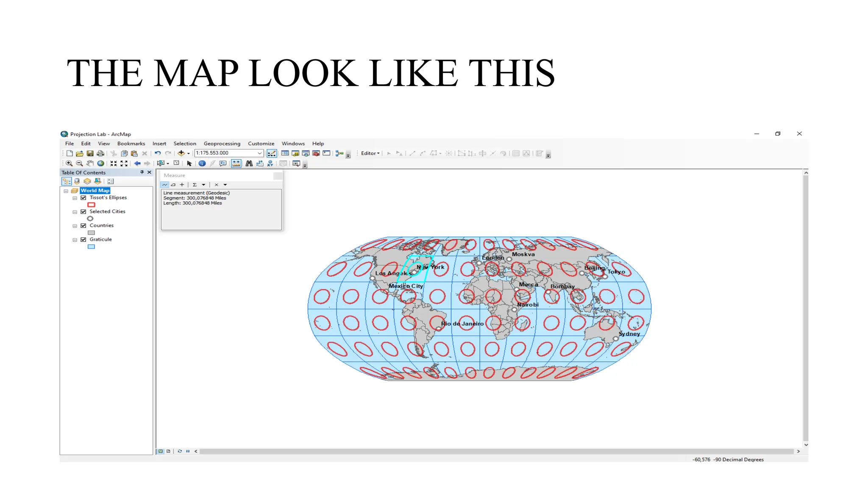Clear selected features icon
This screenshot has height=488, width=868.
tap(176, 164)
